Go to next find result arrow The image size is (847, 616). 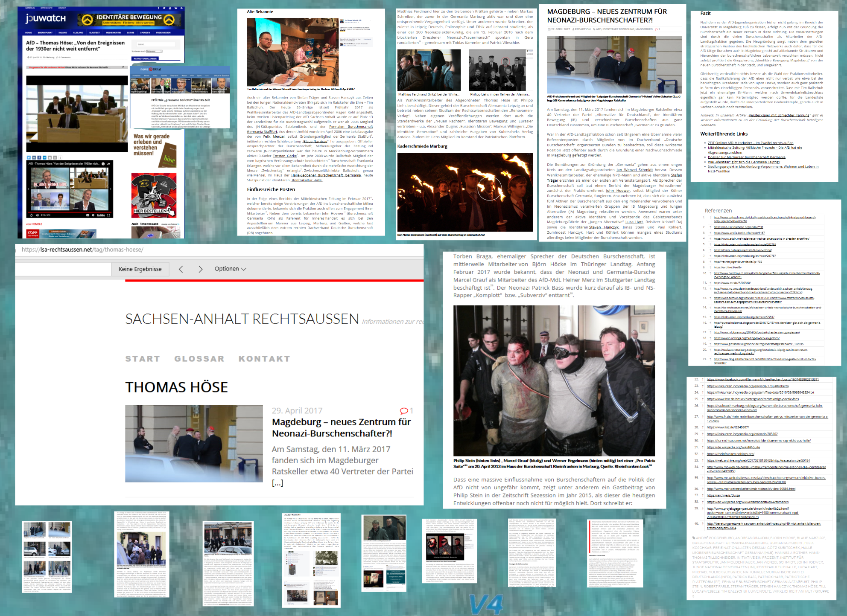(x=200, y=269)
